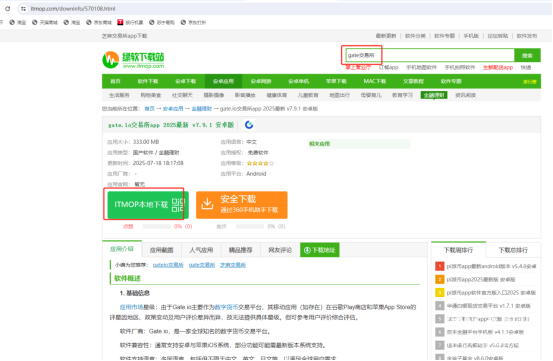The width and height of the screenshot is (553, 361).
Task: Click rank 1 badge in weekly ranking
Action: point(439,266)
